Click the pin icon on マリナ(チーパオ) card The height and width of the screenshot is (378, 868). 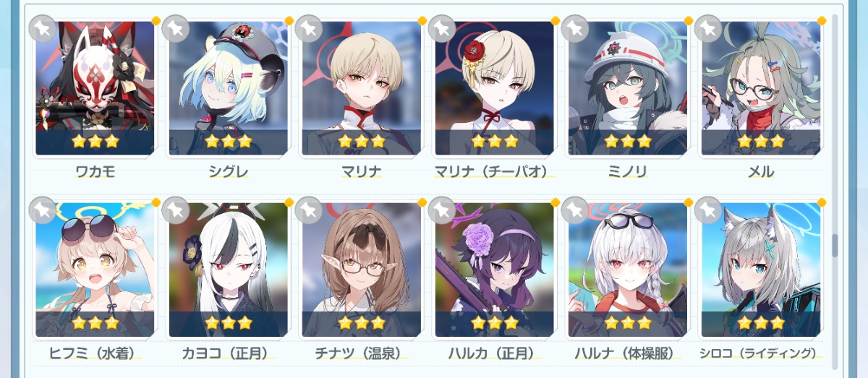(441, 28)
